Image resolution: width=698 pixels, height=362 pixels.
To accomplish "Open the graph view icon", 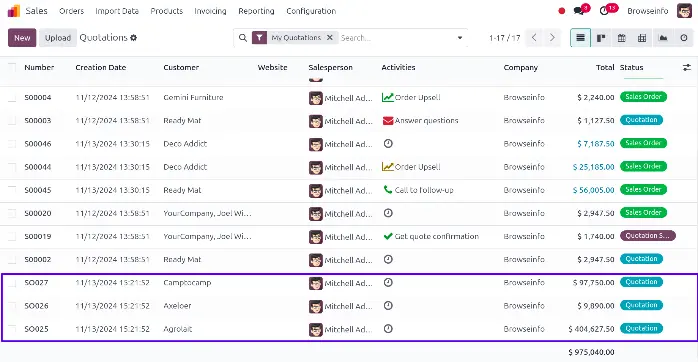I will point(663,38).
